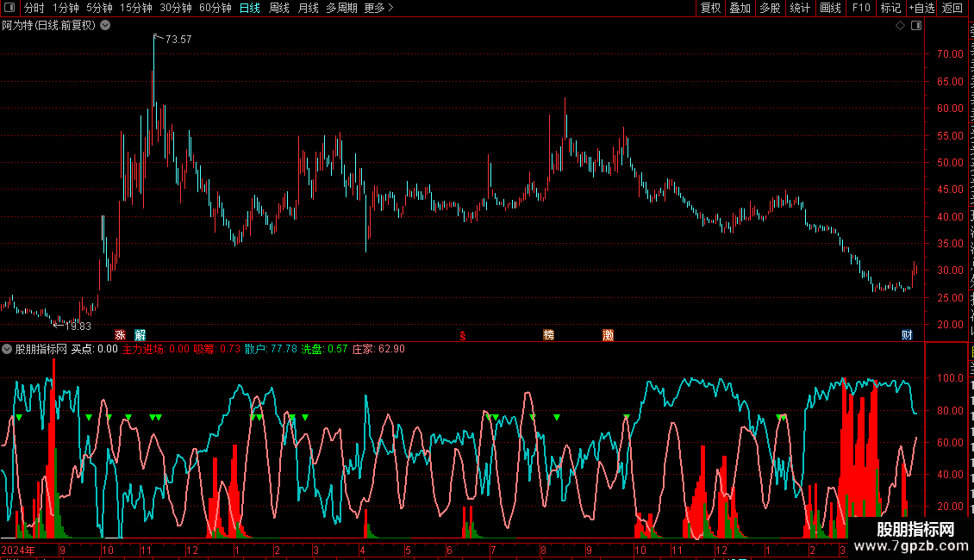Toggle 复权 price adjustment
The height and width of the screenshot is (560, 974).
pos(710,8)
